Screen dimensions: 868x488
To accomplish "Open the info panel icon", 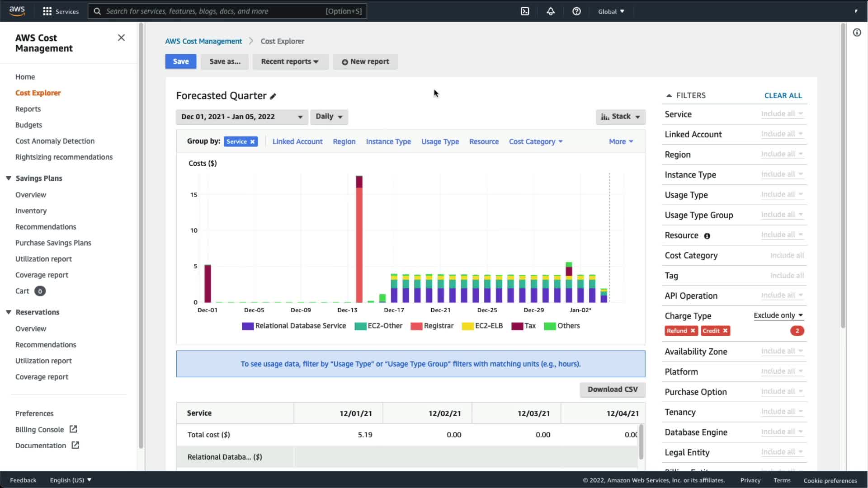I will [x=857, y=33].
